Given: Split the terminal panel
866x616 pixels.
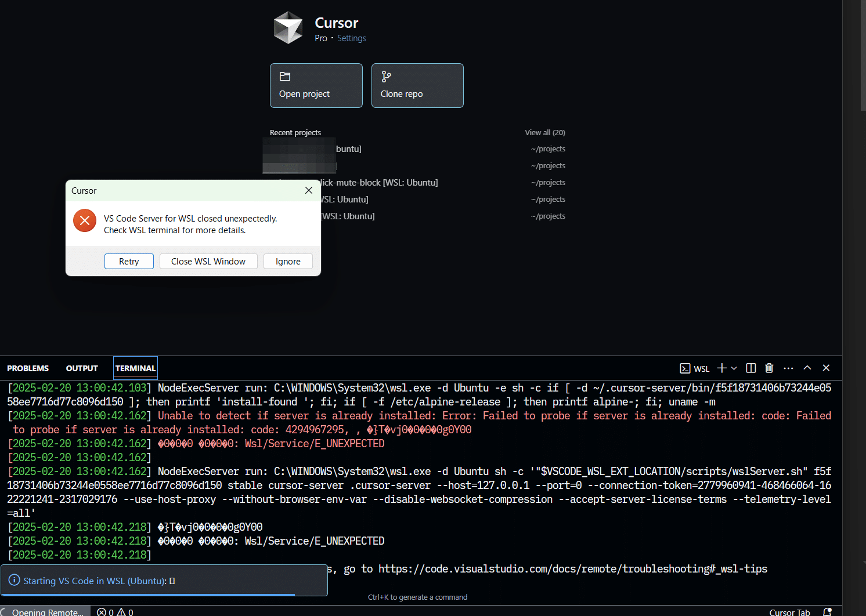Looking at the screenshot, I should point(750,368).
